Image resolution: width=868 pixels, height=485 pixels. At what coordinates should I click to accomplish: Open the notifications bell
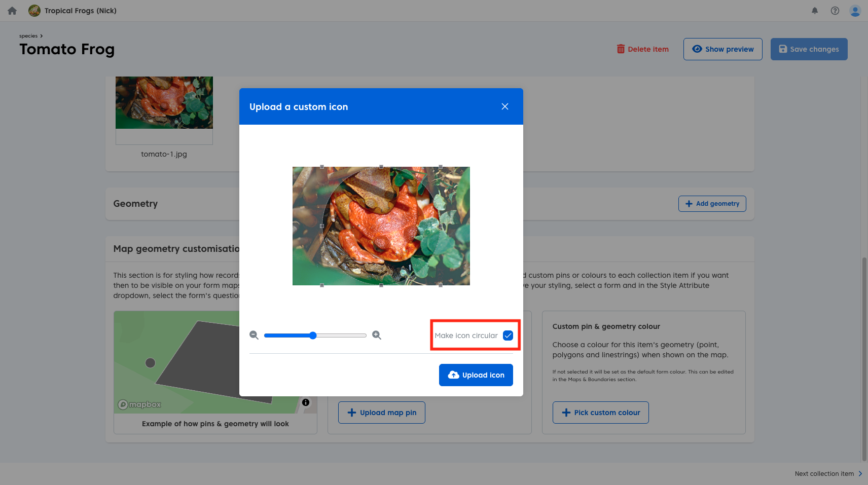(x=815, y=11)
